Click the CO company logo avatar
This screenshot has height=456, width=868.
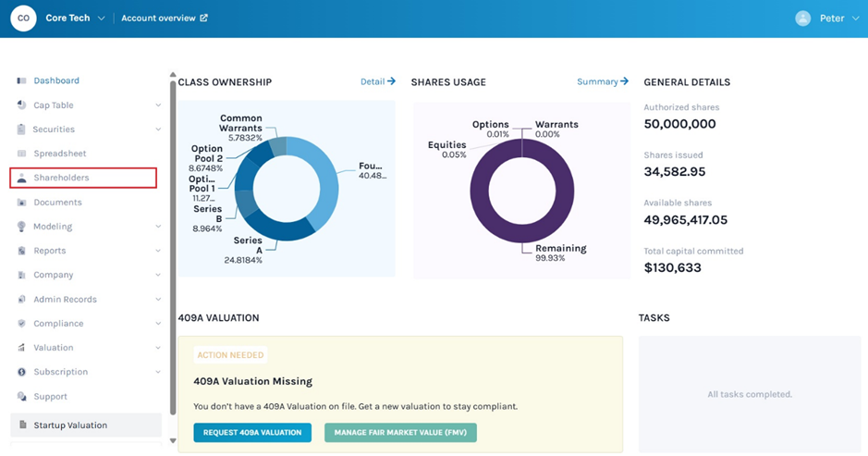coord(23,18)
